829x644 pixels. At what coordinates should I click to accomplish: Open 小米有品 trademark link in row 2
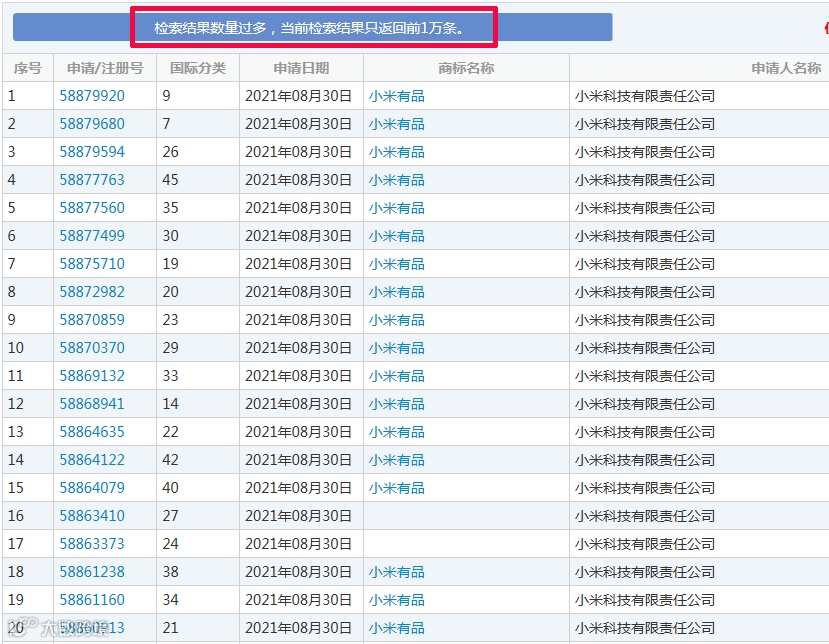tap(397, 124)
